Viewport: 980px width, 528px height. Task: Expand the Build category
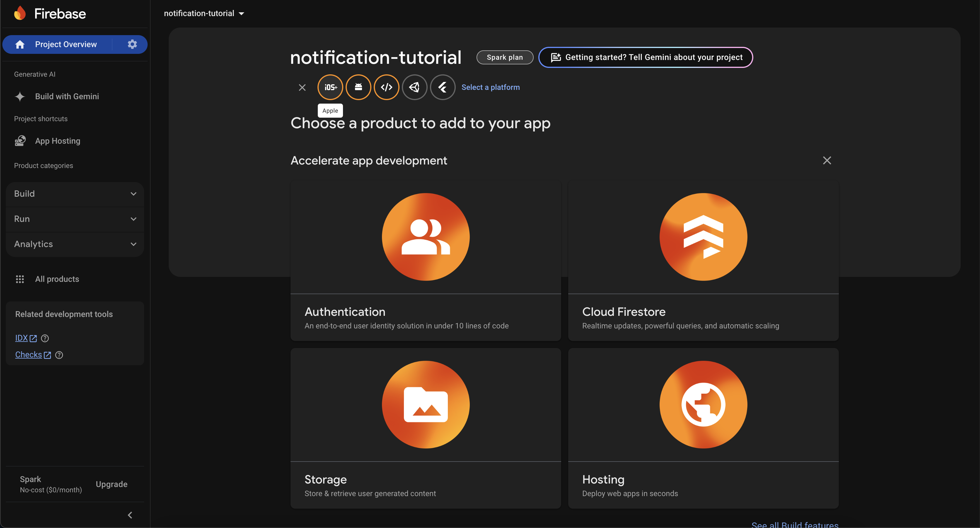(75, 194)
